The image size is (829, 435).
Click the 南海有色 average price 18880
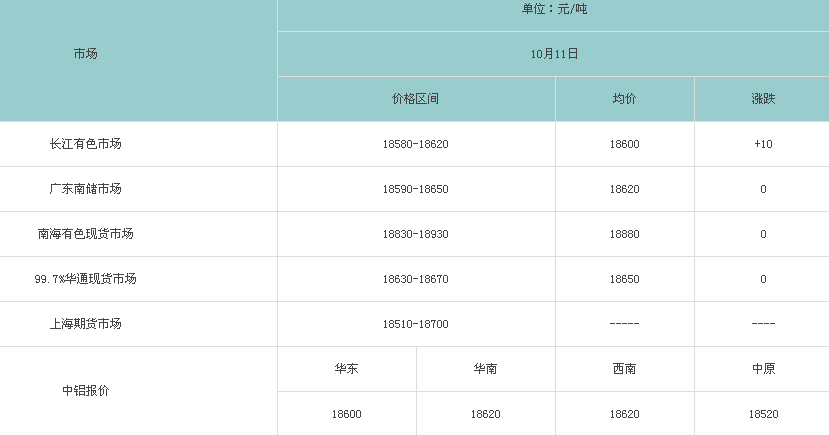[x=624, y=234]
